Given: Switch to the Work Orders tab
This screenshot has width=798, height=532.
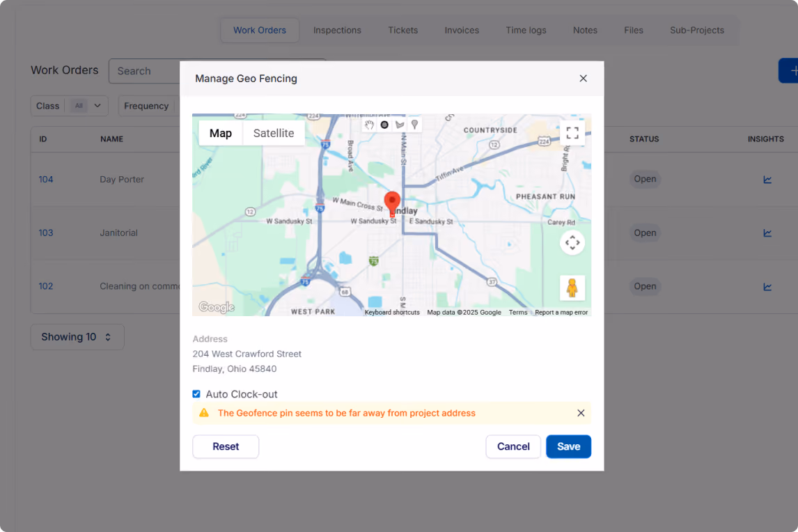Looking at the screenshot, I should click(260, 30).
